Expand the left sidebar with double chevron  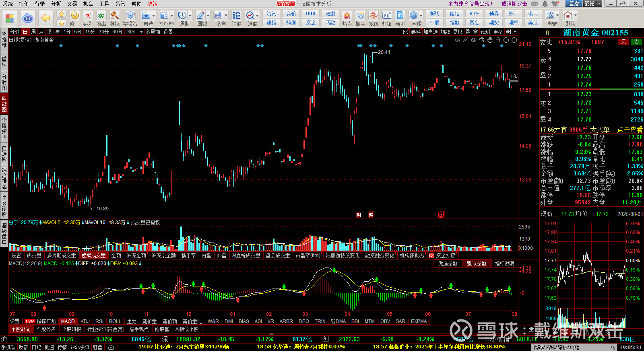click(4, 33)
